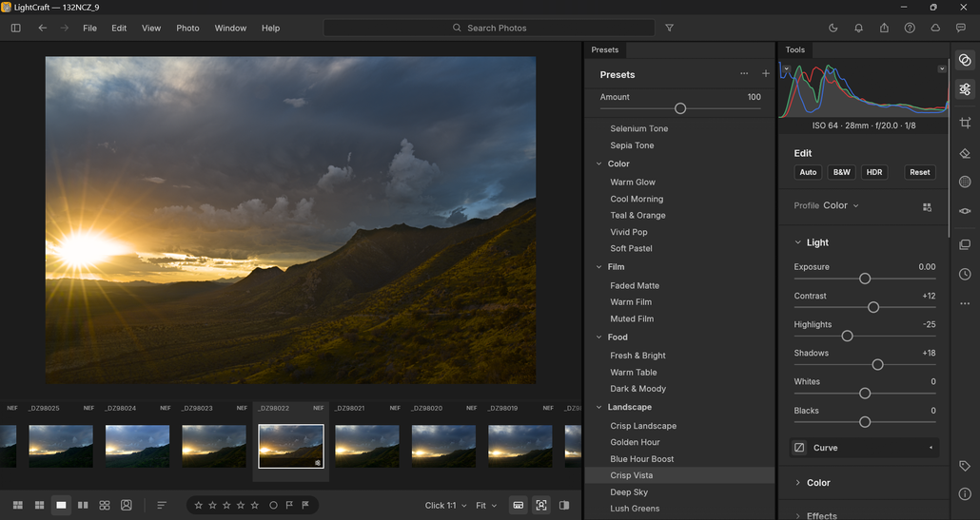Image resolution: width=980 pixels, height=520 pixels.
Task: Apply the Golden Hour preset
Action: pyautogui.click(x=635, y=442)
